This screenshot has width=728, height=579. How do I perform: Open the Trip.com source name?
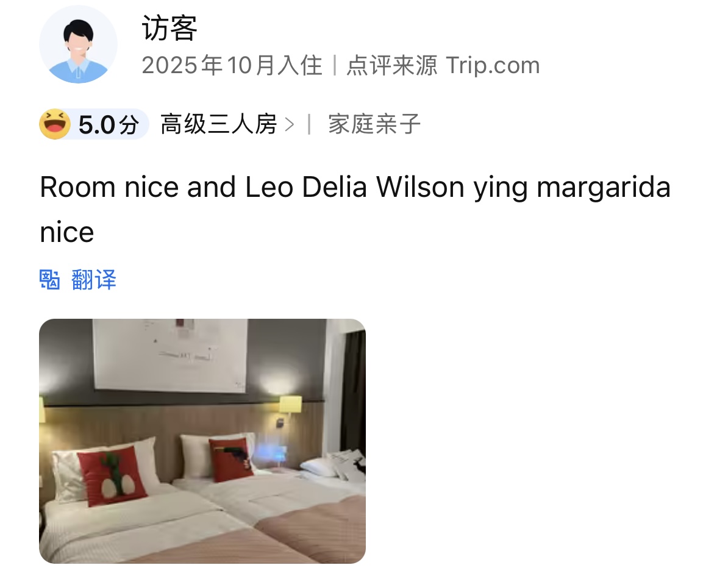coord(493,65)
